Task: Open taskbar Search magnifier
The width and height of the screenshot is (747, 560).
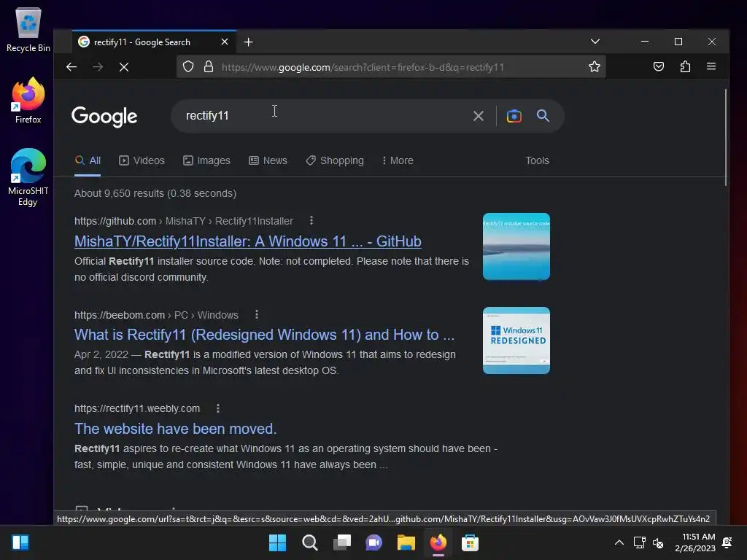Action: pyautogui.click(x=309, y=542)
